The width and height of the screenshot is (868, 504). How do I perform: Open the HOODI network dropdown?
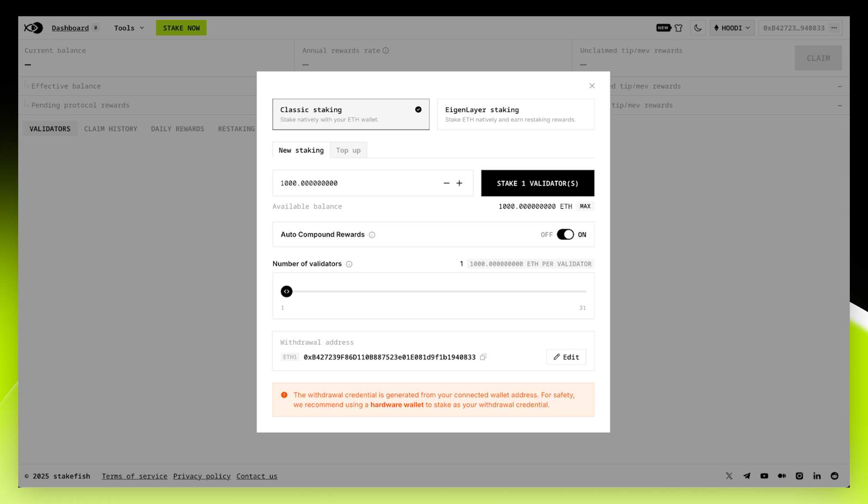pyautogui.click(x=732, y=28)
